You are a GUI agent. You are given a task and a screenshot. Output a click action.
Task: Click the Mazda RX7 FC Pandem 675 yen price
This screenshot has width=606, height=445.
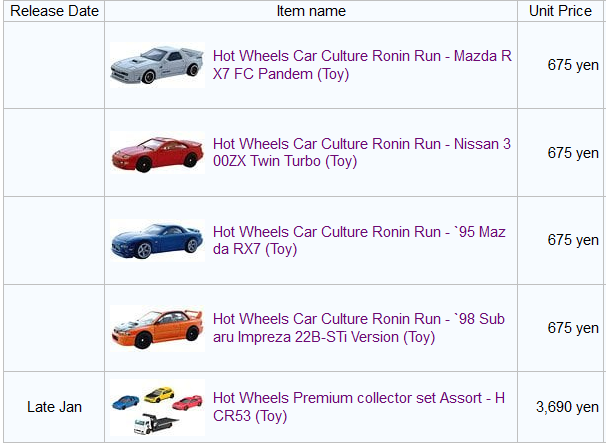coord(573,65)
